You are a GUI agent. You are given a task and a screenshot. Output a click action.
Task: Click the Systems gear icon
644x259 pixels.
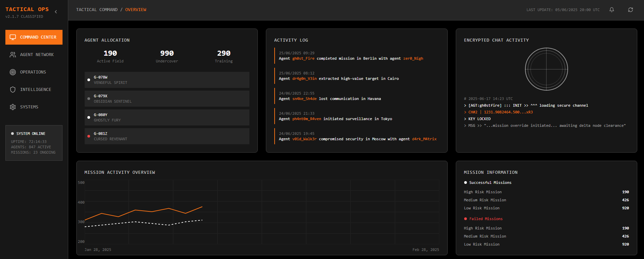[x=13, y=107]
